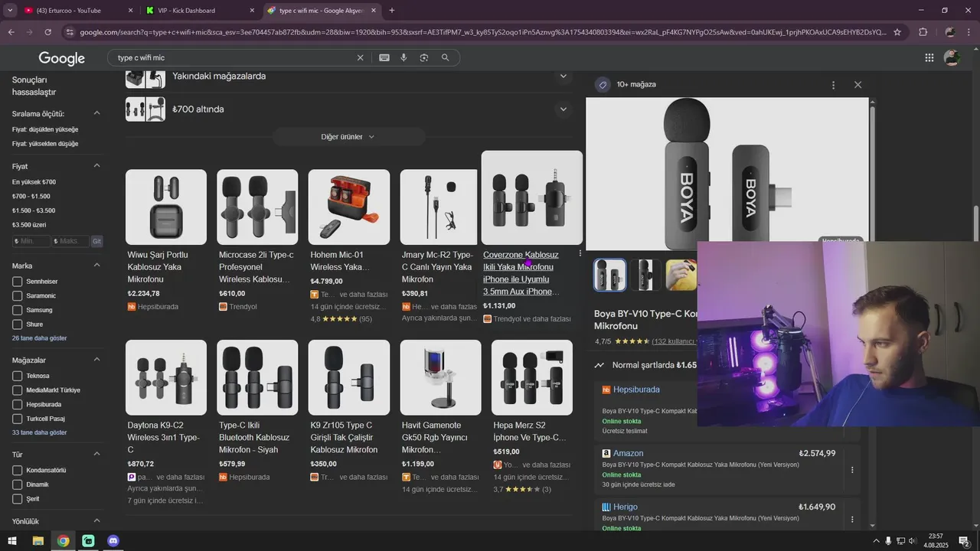Reload the page in Chrome
Viewport: 980px width, 551px height.
tap(47, 32)
